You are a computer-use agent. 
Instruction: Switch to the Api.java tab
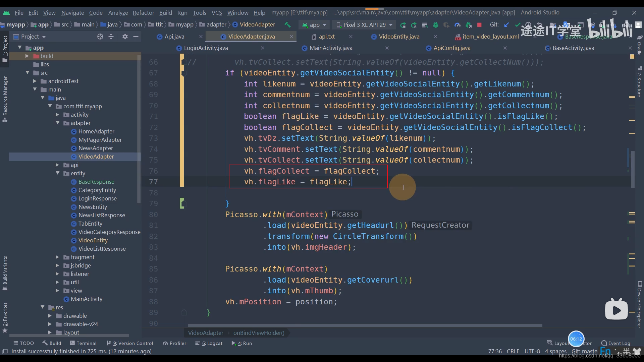(174, 37)
